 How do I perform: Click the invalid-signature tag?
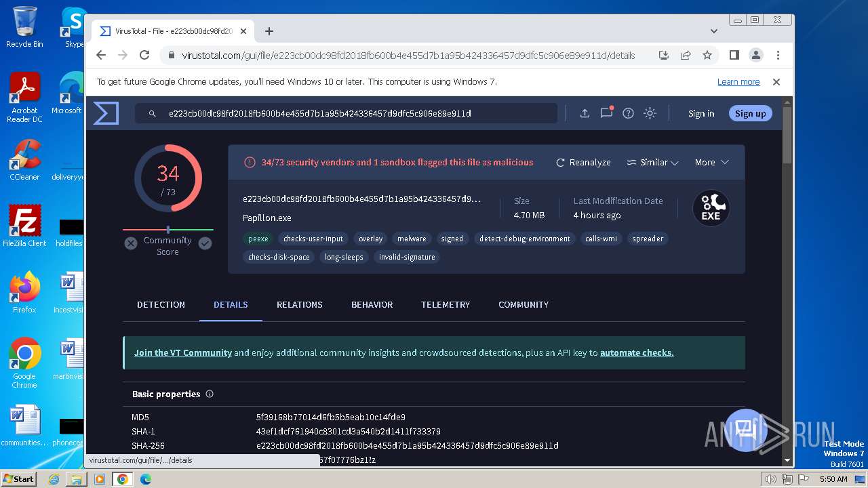[x=407, y=257]
